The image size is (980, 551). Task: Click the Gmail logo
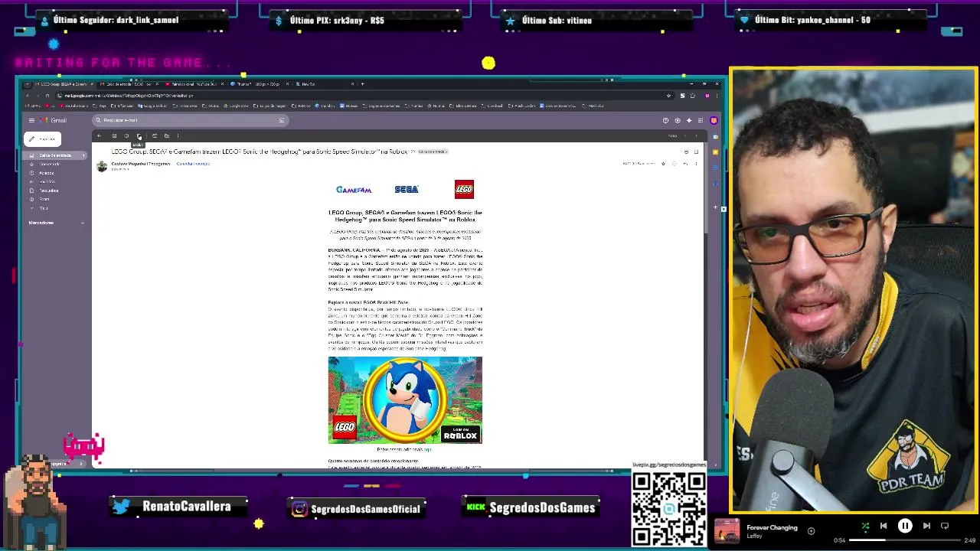[54, 120]
